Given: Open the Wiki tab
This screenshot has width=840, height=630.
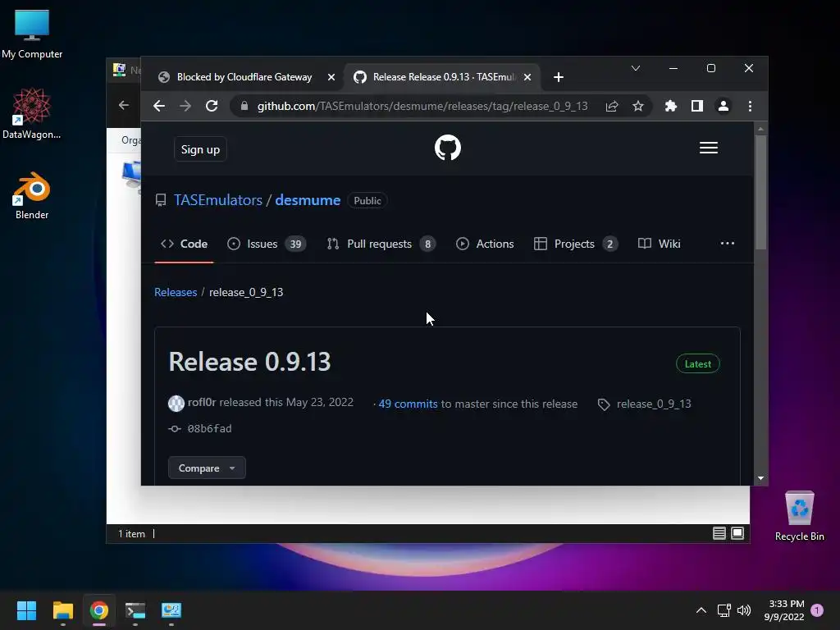Looking at the screenshot, I should 659,244.
